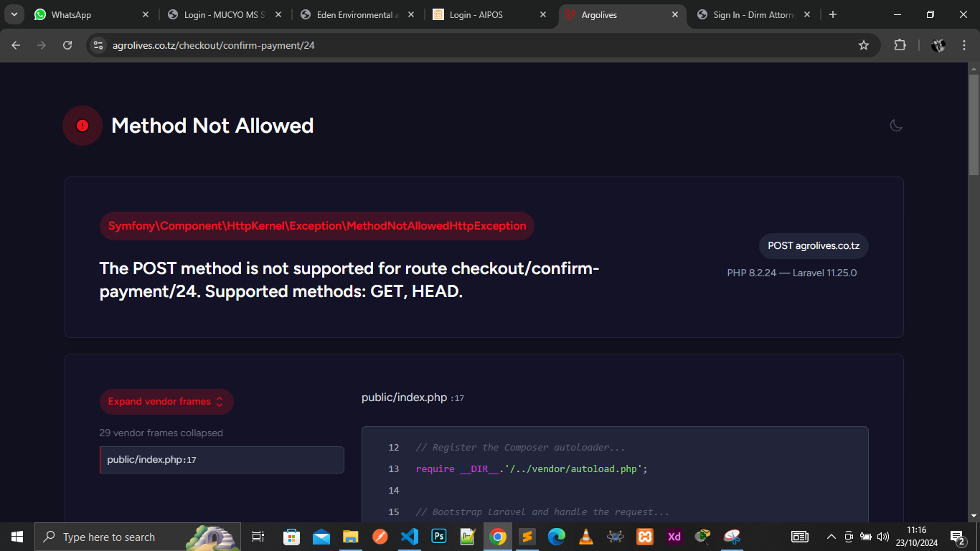Switch to the WhatsApp tab
This screenshot has width=980, height=551.
click(86, 14)
